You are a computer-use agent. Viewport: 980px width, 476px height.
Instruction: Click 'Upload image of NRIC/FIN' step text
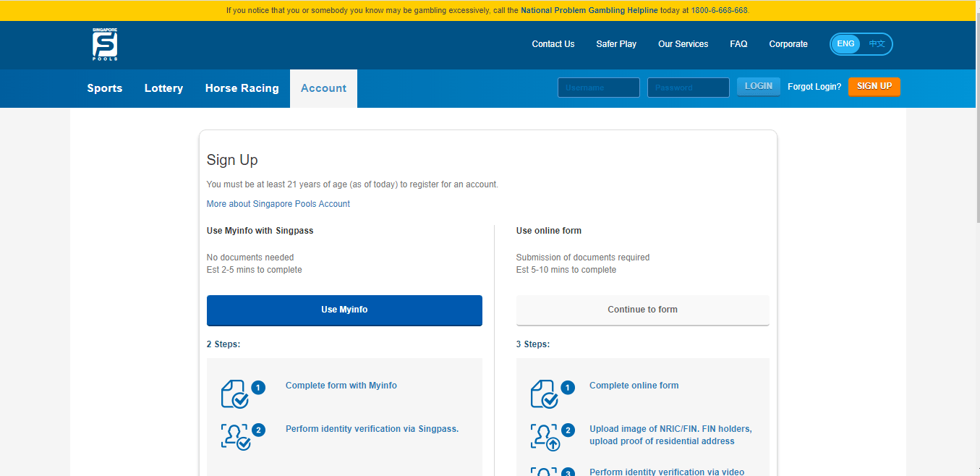tap(670, 435)
